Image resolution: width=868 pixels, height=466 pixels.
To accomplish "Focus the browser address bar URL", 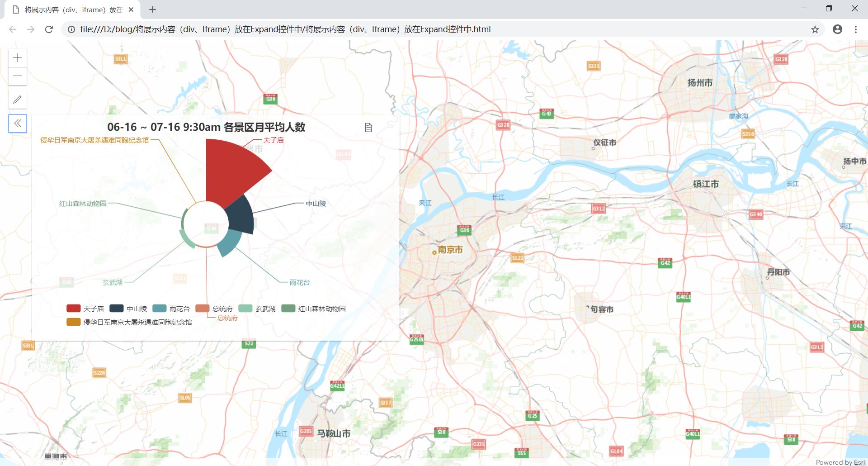I will click(285, 29).
